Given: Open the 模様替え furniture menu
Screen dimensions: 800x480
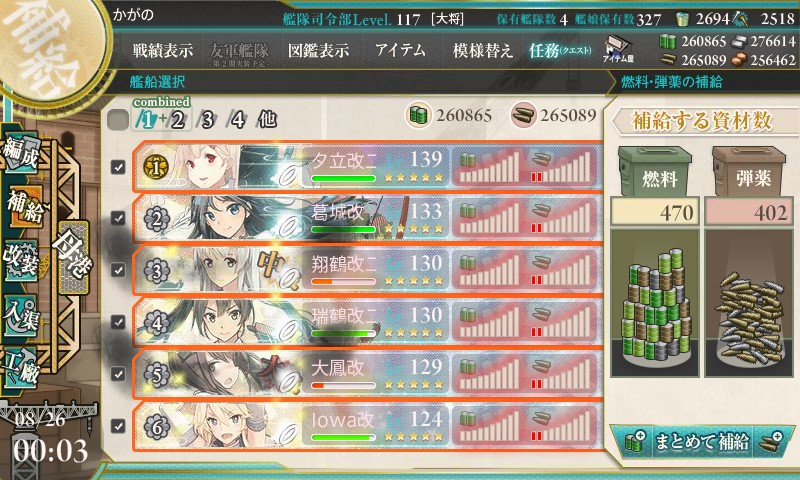Looking at the screenshot, I should (482, 50).
